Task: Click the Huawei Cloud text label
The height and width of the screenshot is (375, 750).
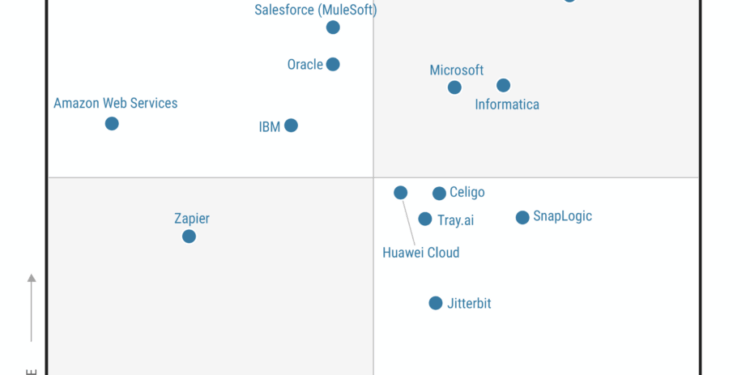Action: tap(421, 253)
